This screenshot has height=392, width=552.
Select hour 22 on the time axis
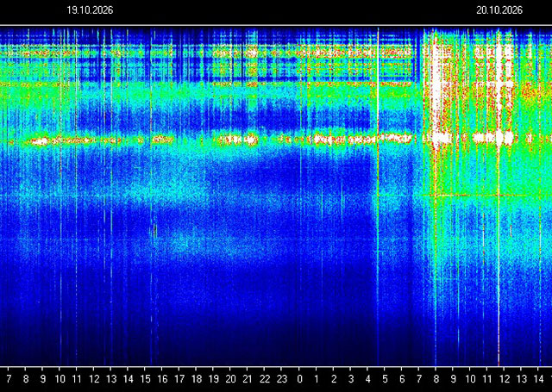click(265, 379)
